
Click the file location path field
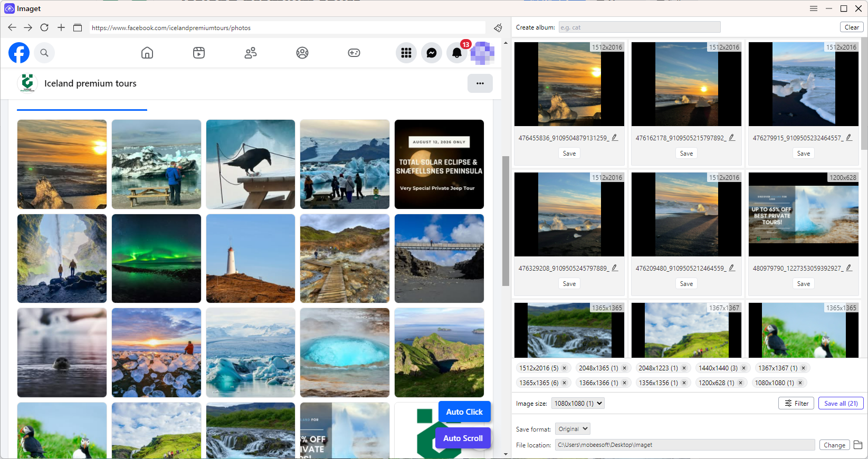point(685,445)
